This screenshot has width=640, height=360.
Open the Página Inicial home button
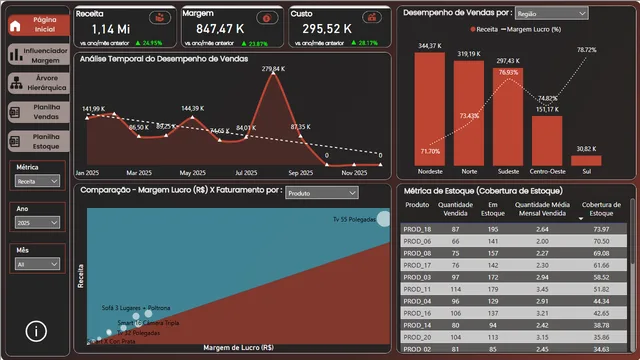point(39,25)
